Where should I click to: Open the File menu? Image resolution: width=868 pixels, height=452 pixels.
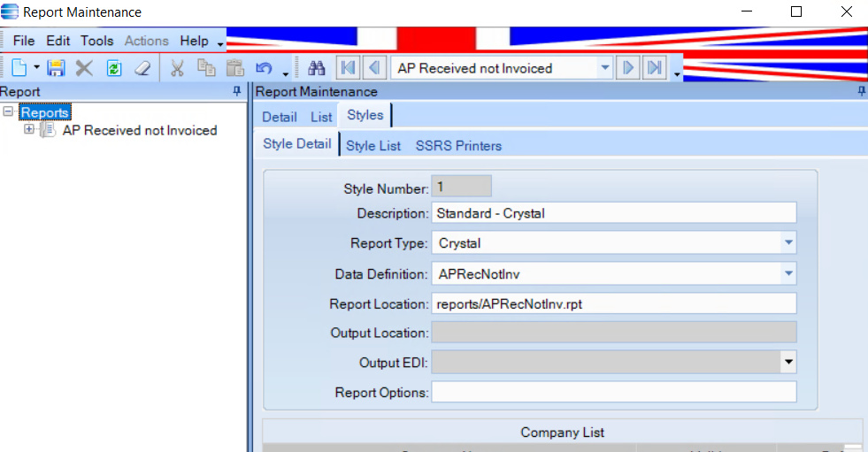click(24, 41)
